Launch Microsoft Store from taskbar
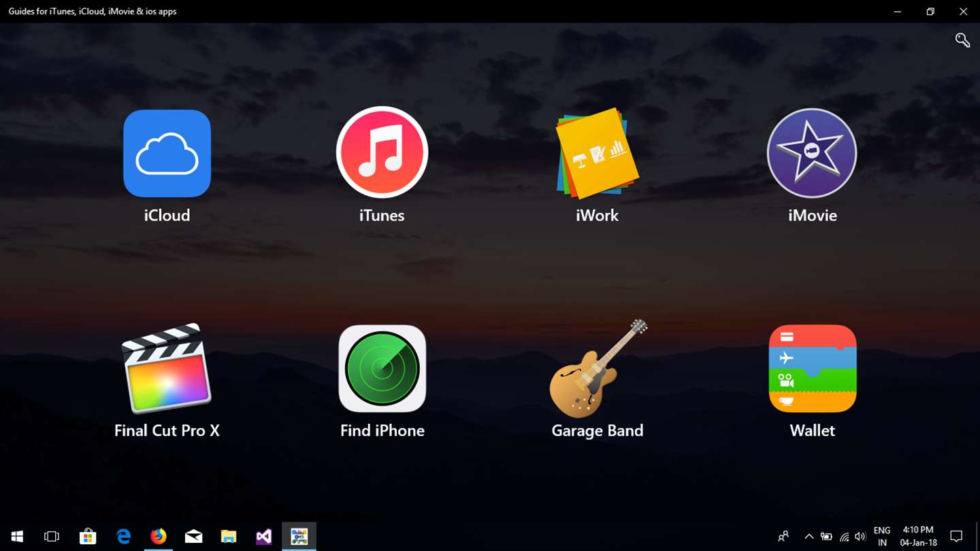The image size is (980, 551). pos(88,537)
